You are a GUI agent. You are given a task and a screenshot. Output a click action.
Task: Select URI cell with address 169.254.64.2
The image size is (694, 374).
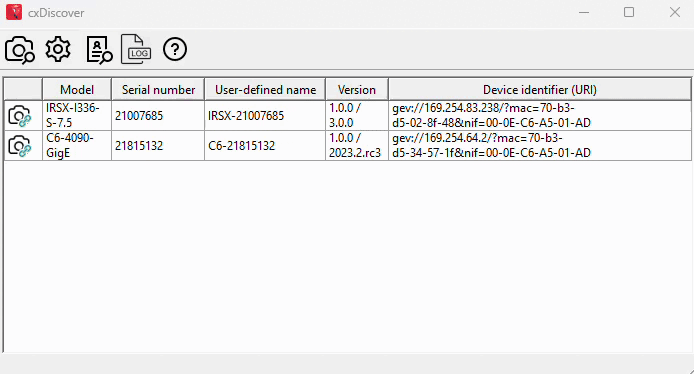pyautogui.click(x=540, y=146)
